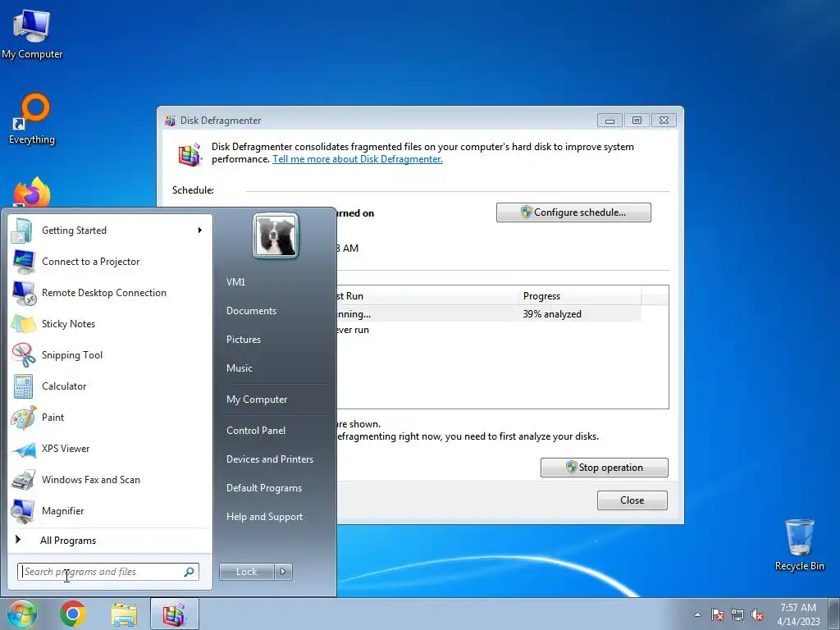This screenshot has width=840, height=630.
Task: Click the Windows Start orb
Action: [x=22, y=614]
